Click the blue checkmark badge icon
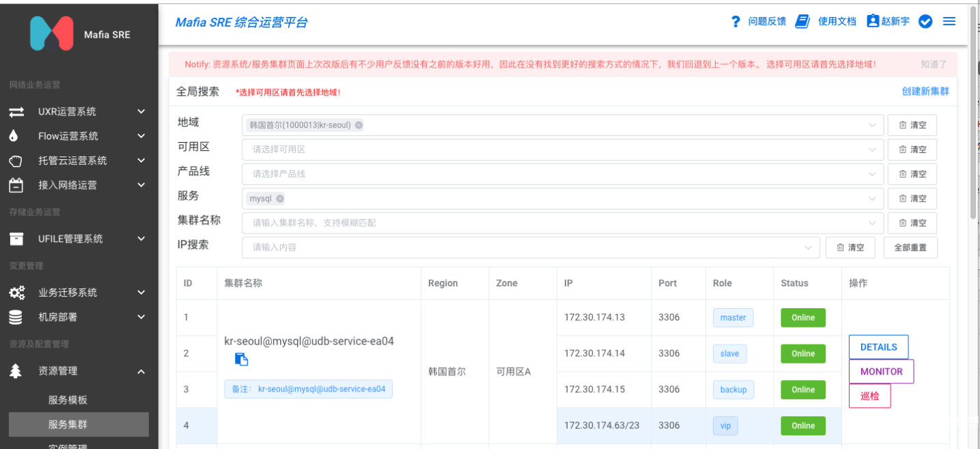The width and height of the screenshot is (980, 449). tap(925, 21)
